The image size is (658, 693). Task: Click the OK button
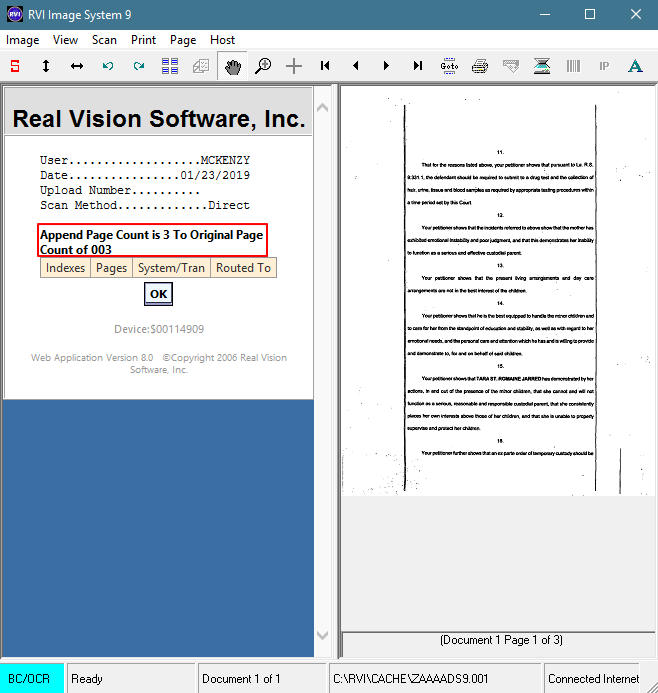pos(158,294)
